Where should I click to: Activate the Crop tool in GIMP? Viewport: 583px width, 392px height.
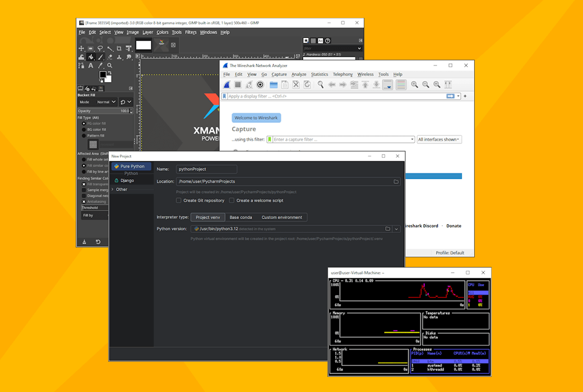(119, 49)
